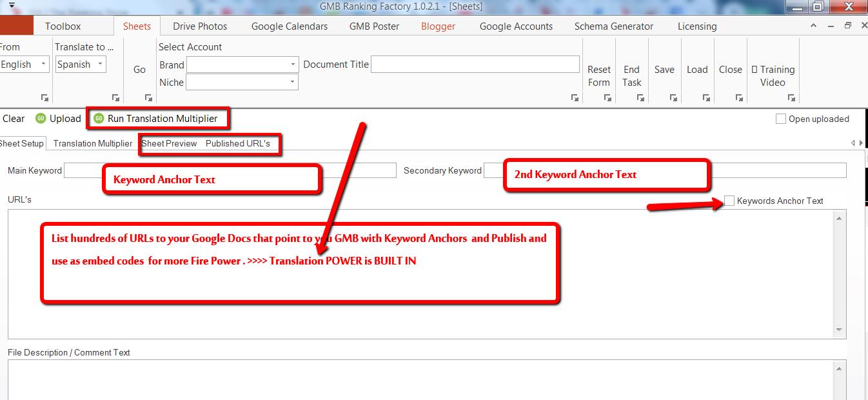Screen dimensions: 868x400
Task: Click the File Description comment text area
Action: 421,380
